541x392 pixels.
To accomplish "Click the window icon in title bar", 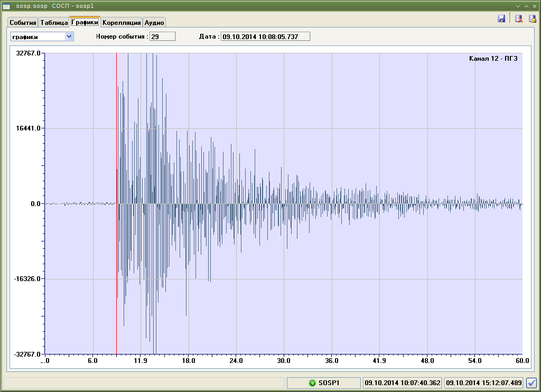I will click(x=6, y=5).
